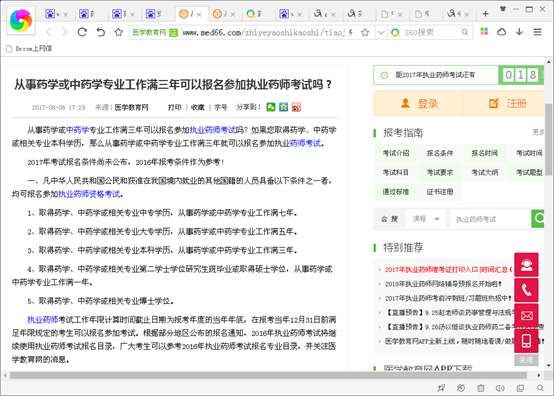Open the browser hamburger menu
The height and width of the screenshot is (396, 554).
[537, 32]
